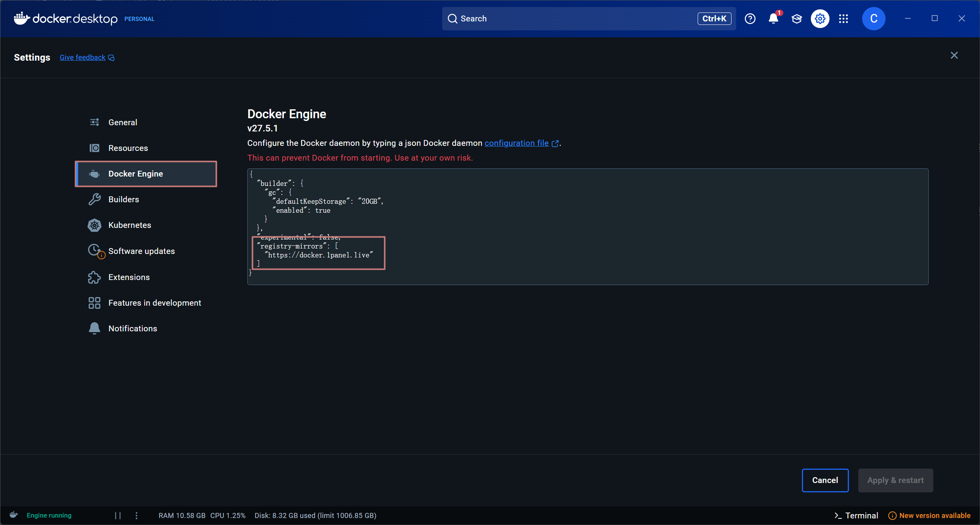This screenshot has height=525, width=980.
Task: Click the Ctrl+K shortcut badge
Action: (714, 19)
